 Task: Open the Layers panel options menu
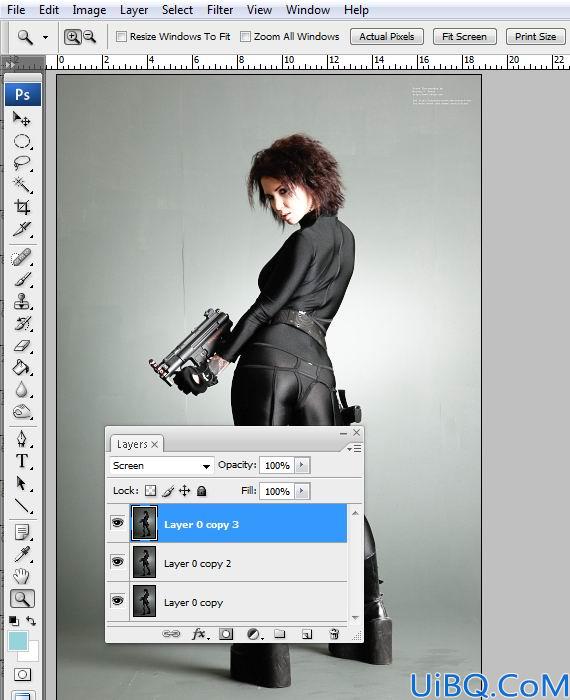pos(354,448)
